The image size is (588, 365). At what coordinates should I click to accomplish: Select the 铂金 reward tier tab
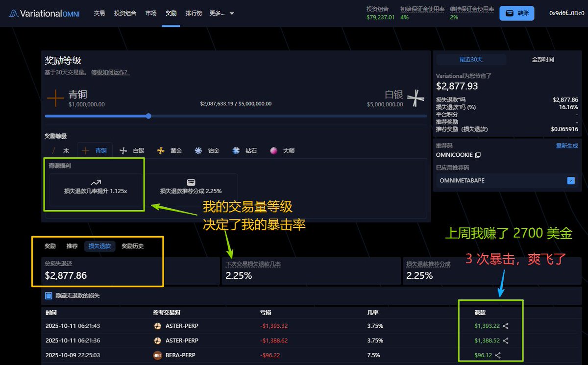pos(207,151)
